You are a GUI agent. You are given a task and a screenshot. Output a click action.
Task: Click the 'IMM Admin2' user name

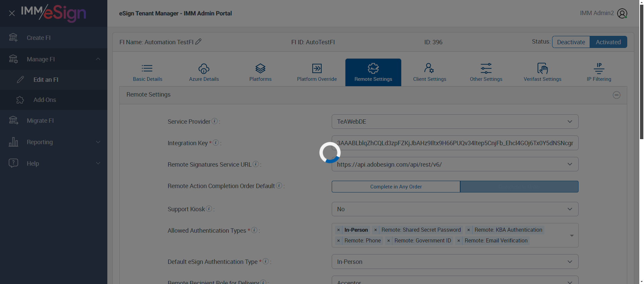pos(597,13)
